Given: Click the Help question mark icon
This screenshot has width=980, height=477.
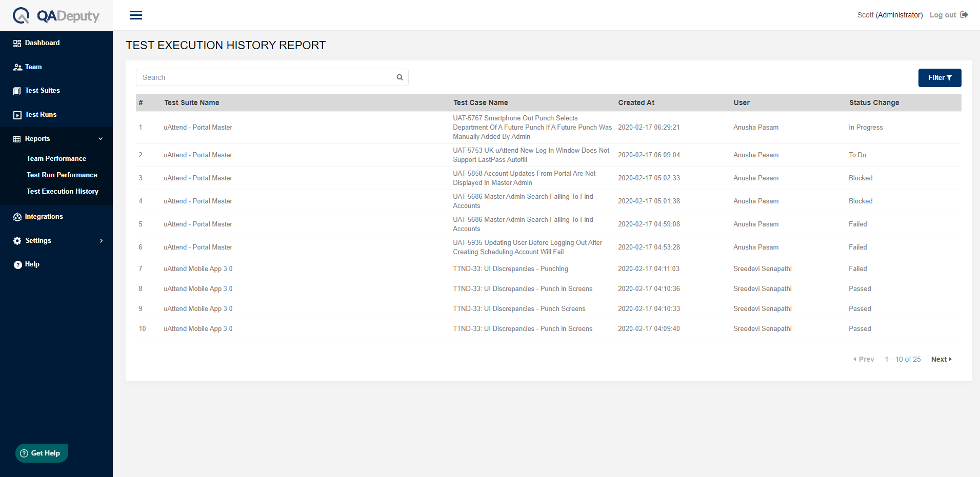Looking at the screenshot, I should pyautogui.click(x=18, y=264).
